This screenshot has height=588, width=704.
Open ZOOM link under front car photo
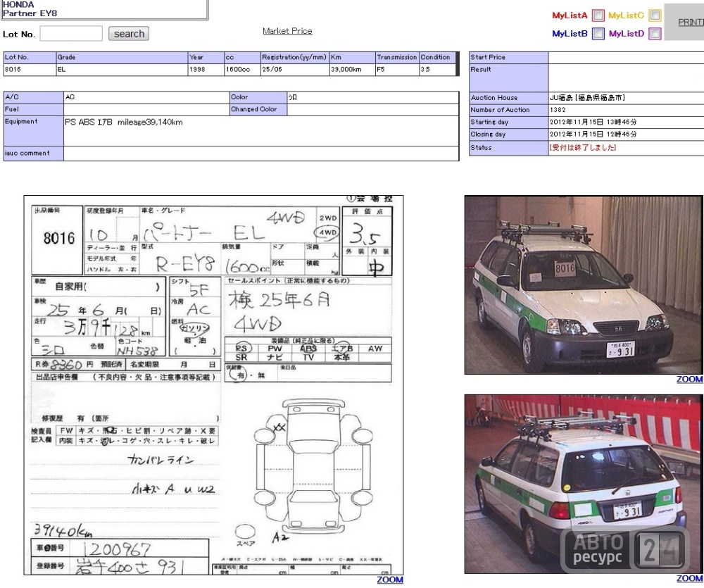pyautogui.click(x=689, y=379)
